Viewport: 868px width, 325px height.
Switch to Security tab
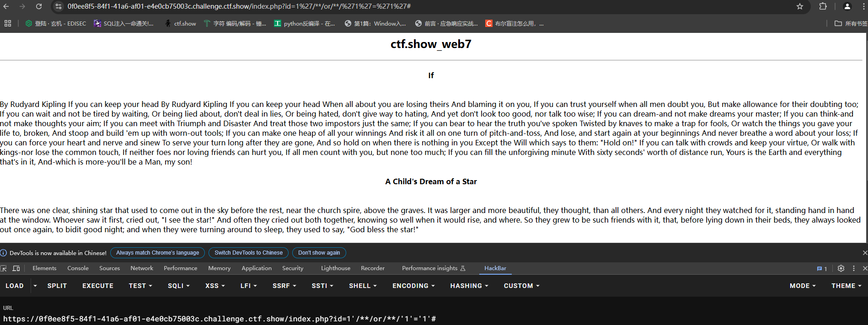pyautogui.click(x=293, y=268)
